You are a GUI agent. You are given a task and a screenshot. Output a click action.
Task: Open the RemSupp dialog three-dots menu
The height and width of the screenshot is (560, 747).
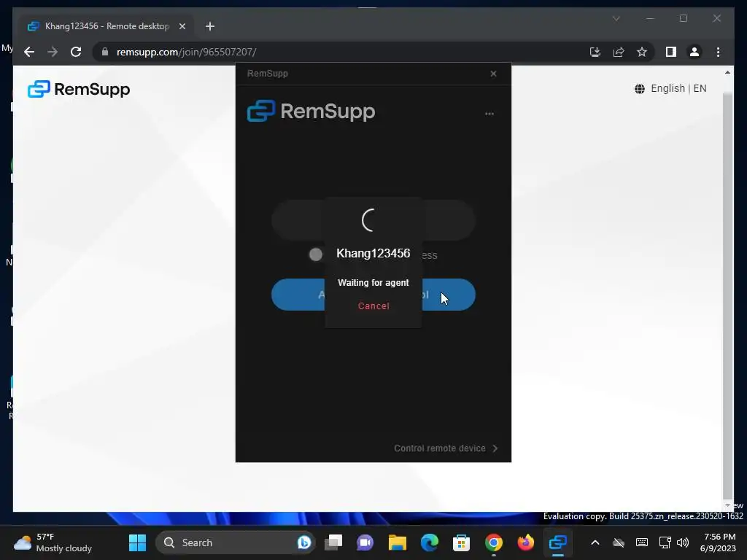pyautogui.click(x=489, y=114)
